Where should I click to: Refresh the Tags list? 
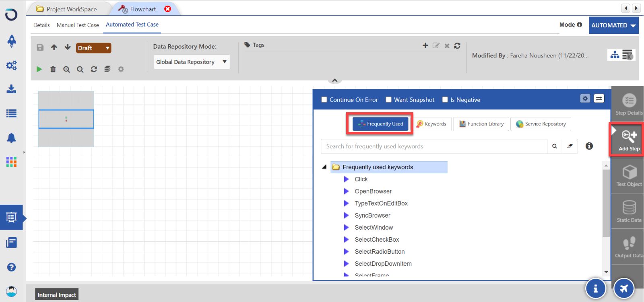coord(457,46)
